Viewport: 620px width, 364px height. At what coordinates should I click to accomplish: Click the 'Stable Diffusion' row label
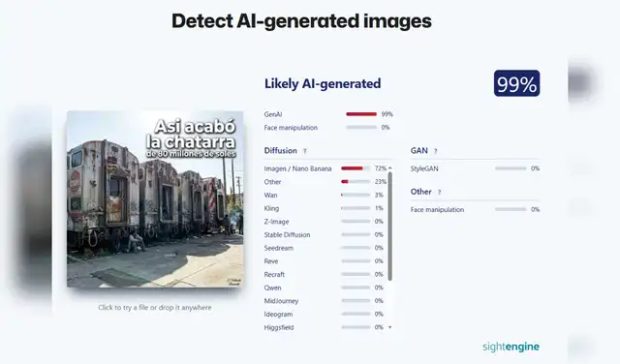[287, 235]
